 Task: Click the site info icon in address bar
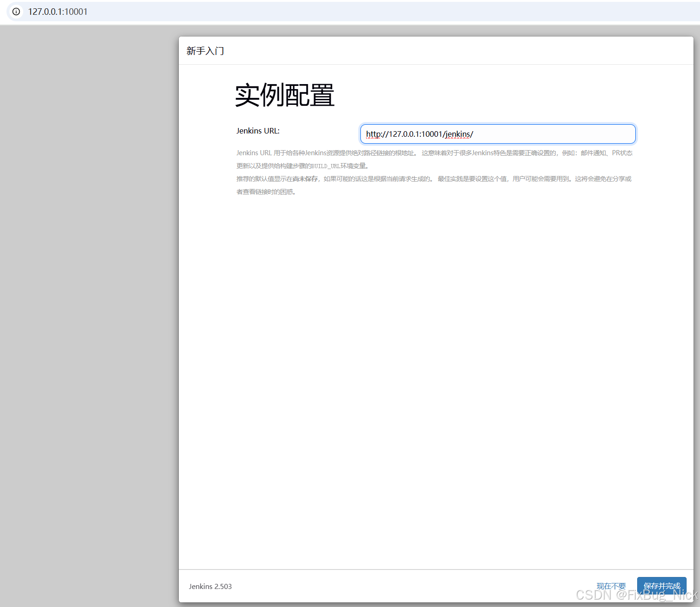tap(16, 12)
